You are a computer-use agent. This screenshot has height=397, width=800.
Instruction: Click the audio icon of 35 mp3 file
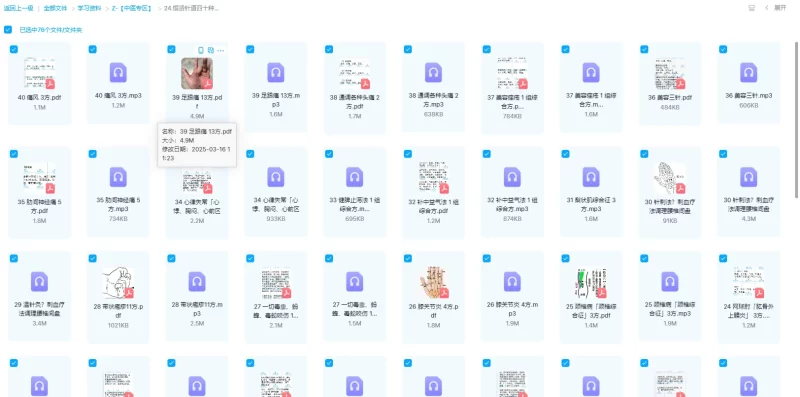(118, 177)
